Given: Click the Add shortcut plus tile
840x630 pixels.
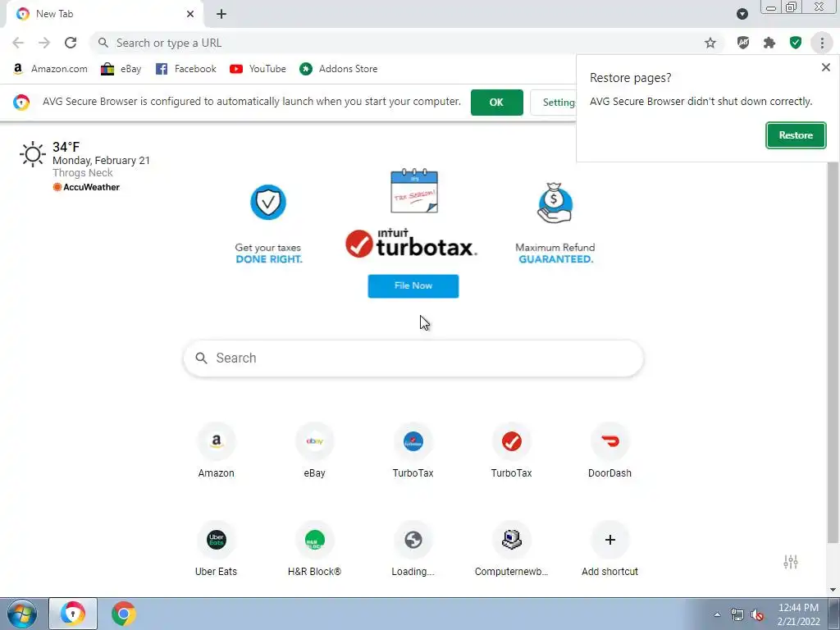Looking at the screenshot, I should 609,549.
